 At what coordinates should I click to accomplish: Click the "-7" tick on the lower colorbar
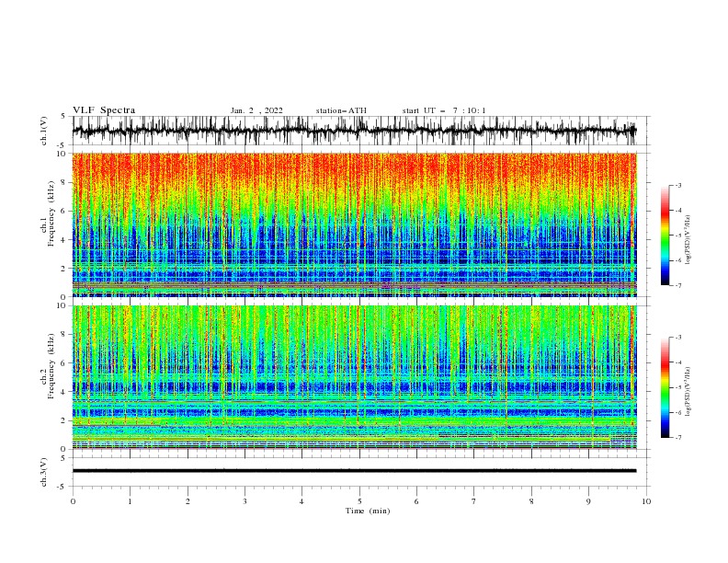[677, 437]
